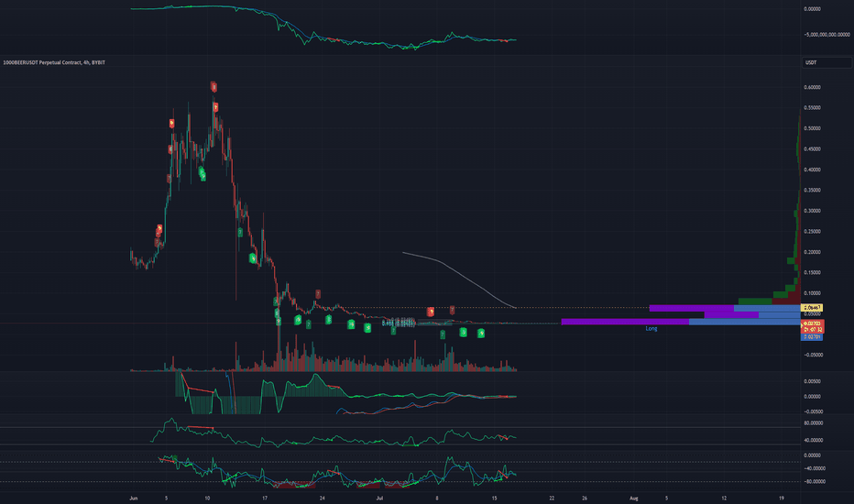
Task: Click the 80.00000 level on the RSI pane axis
Action: tap(813, 422)
